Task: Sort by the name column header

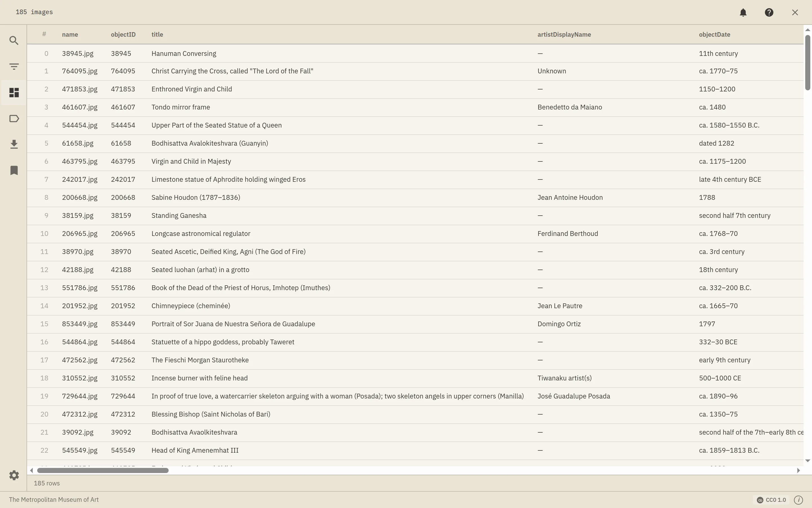Action: (70, 35)
